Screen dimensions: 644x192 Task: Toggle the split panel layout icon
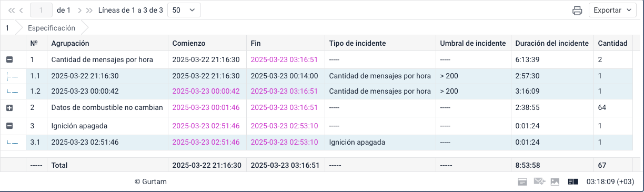click(x=573, y=182)
